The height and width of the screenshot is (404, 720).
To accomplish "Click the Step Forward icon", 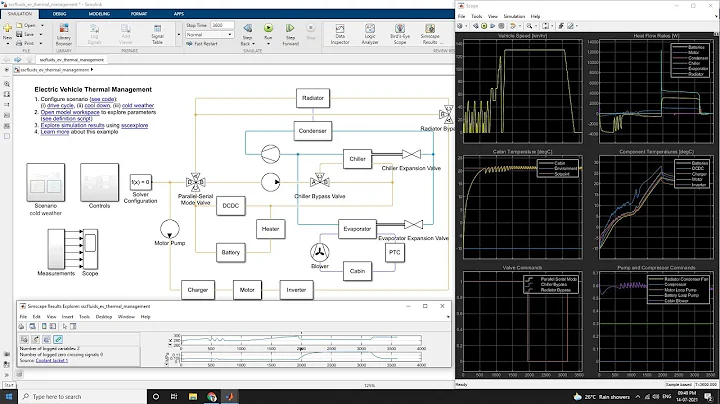I will click(290, 28).
